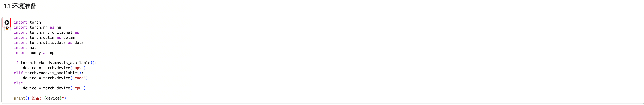This screenshot has width=644, height=105.
Task: Click the 'import torch.nn as nn' line
Action: (x=37, y=27)
